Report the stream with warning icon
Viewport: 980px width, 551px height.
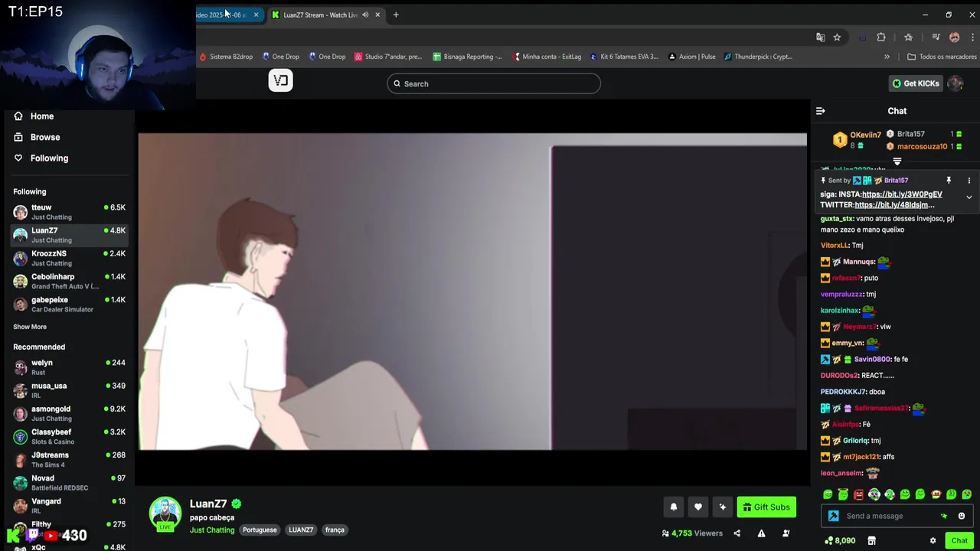coord(761,533)
